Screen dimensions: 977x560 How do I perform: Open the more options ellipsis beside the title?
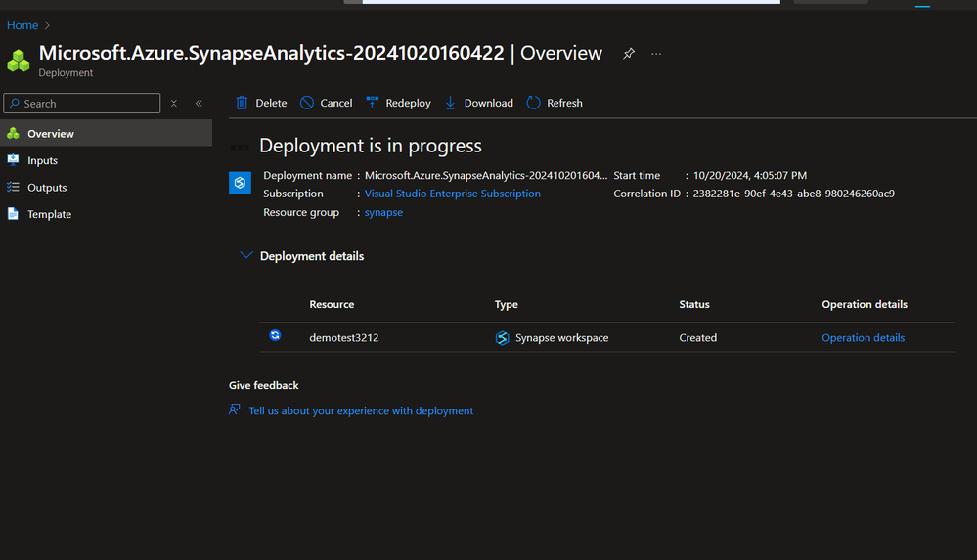pyautogui.click(x=656, y=54)
